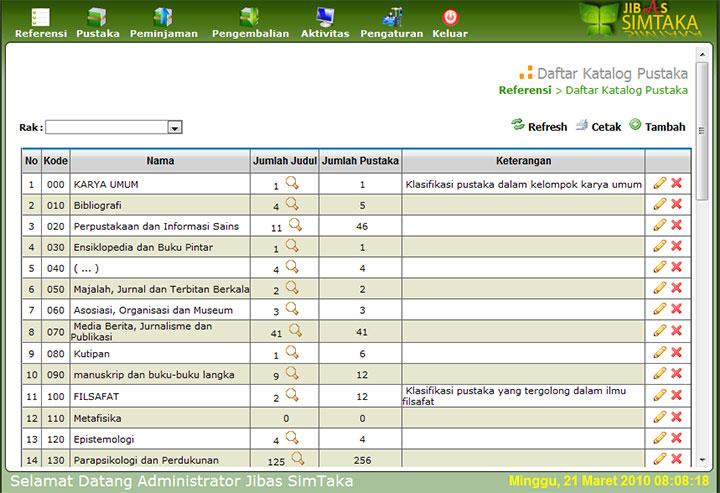Select the Kode column header
This screenshot has width=720, height=493.
click(x=56, y=161)
